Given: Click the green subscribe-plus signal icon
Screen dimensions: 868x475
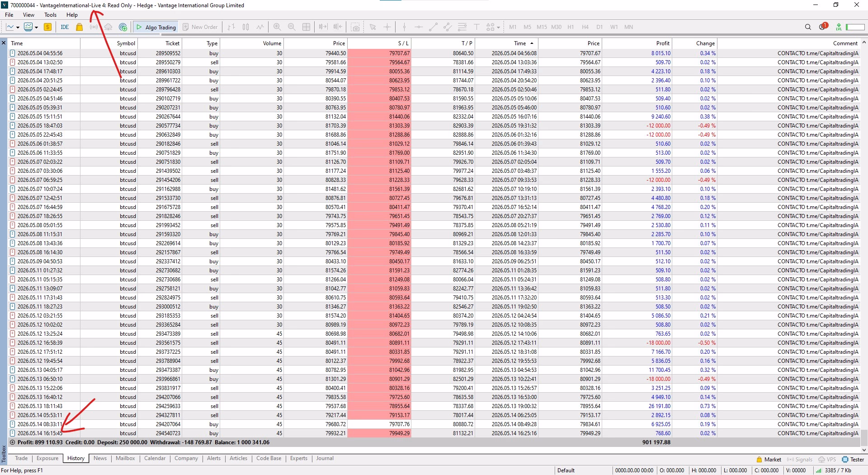Looking at the screenshot, I should (x=123, y=27).
